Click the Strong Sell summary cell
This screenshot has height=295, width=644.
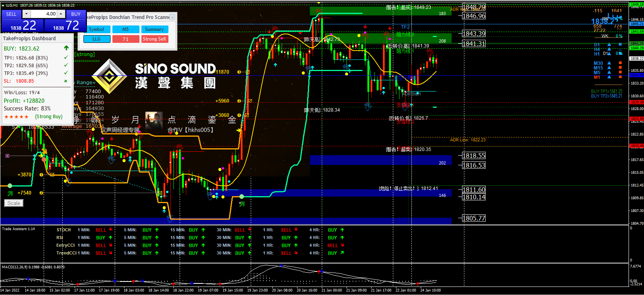pos(155,39)
